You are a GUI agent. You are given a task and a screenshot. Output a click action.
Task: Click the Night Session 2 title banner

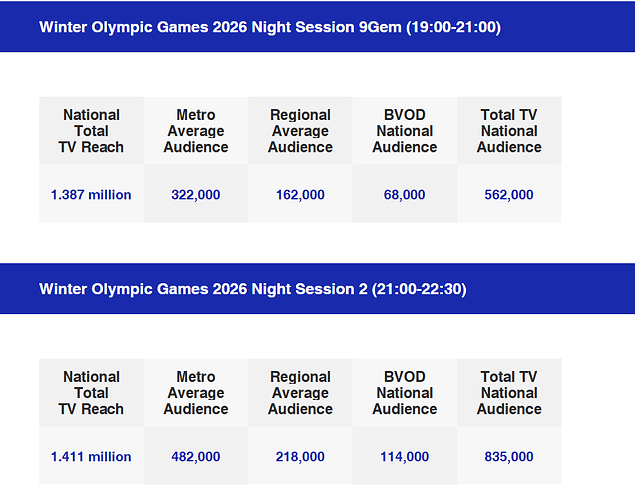(252, 289)
